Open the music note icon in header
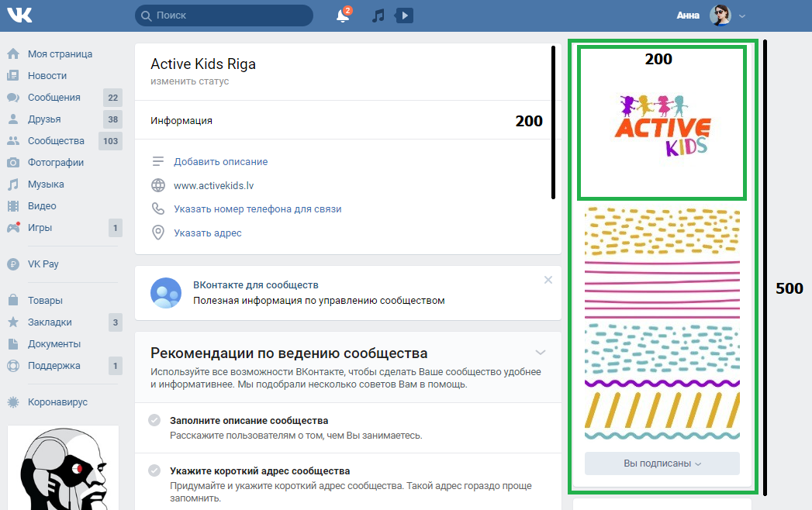 tap(378, 16)
